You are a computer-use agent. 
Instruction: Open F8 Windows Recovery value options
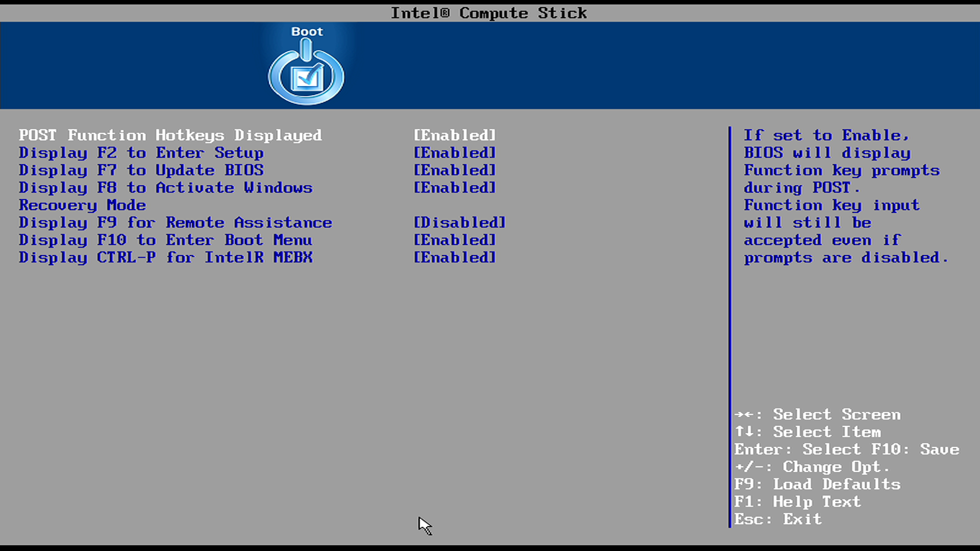(x=454, y=188)
